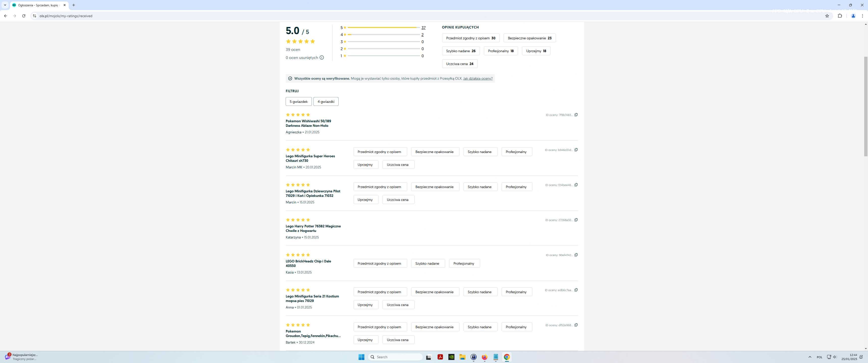Close the Ogłoszenia OLX tab
The width and height of the screenshot is (868, 363).
tap(64, 5)
